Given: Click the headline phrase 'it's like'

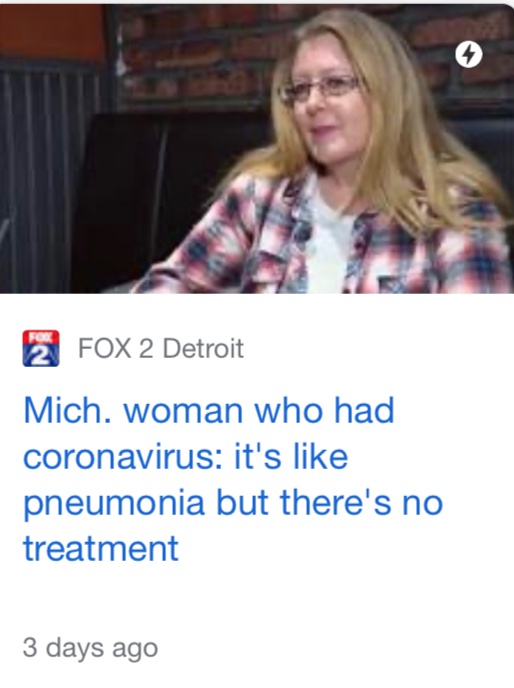Looking at the screenshot, I should pos(291,456).
